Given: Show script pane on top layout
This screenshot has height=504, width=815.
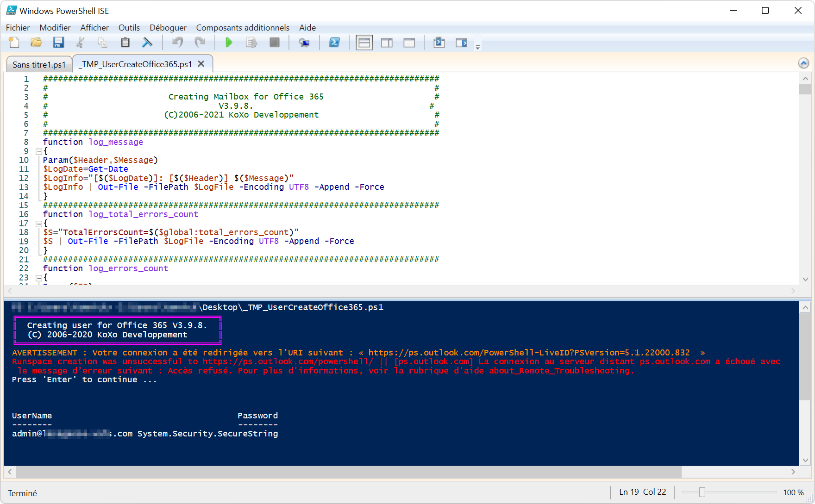Looking at the screenshot, I should coord(364,43).
